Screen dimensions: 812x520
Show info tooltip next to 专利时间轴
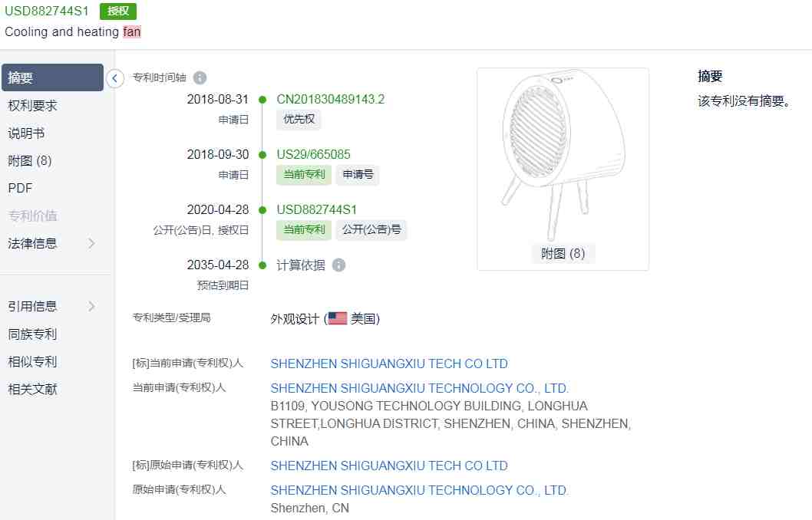(200, 77)
